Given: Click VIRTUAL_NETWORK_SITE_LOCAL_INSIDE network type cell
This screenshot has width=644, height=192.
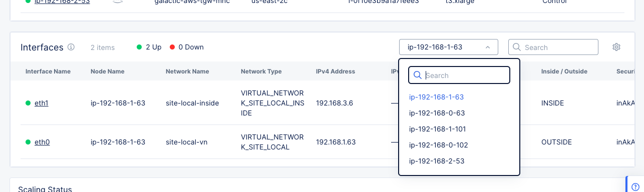Looking at the screenshot, I should 272,103.
